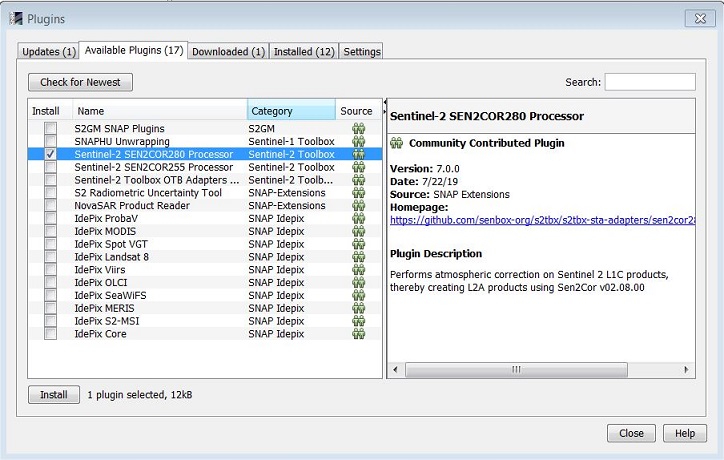Switch to the Installed (12) tab
Screen dimensions: 724x460
[x=304, y=52]
